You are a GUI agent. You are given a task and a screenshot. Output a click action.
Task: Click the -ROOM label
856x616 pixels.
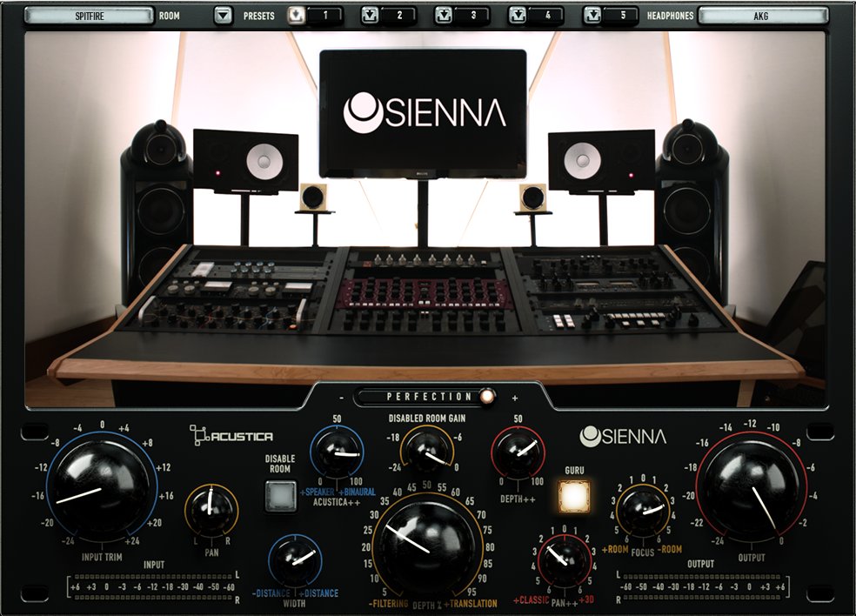[x=670, y=549]
